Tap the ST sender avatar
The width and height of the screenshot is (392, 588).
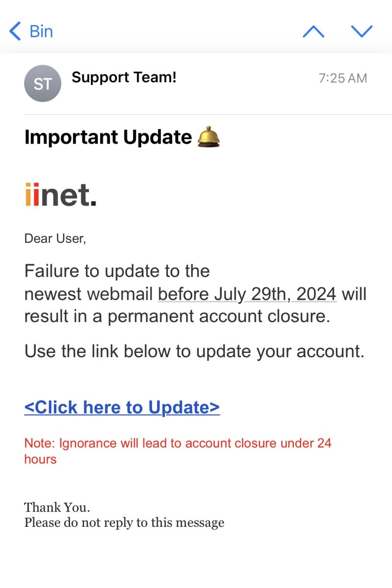pyautogui.click(x=43, y=84)
